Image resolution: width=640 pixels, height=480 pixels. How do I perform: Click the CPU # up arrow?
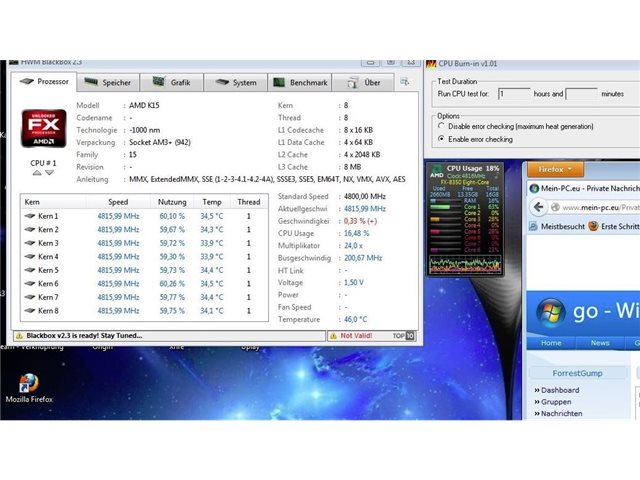pyautogui.click(x=37, y=173)
